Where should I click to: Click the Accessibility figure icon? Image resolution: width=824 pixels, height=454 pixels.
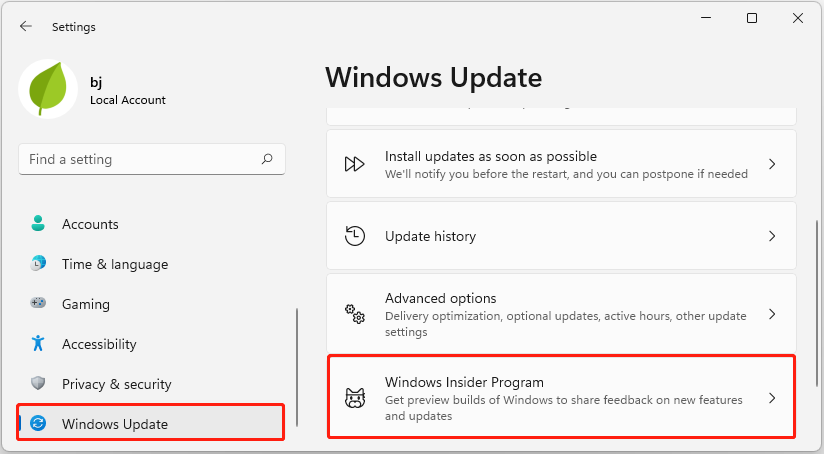coord(38,344)
